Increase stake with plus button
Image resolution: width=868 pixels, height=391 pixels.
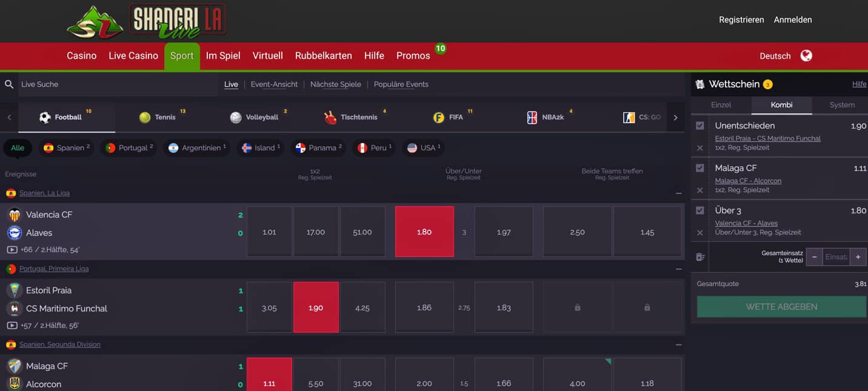(858, 257)
